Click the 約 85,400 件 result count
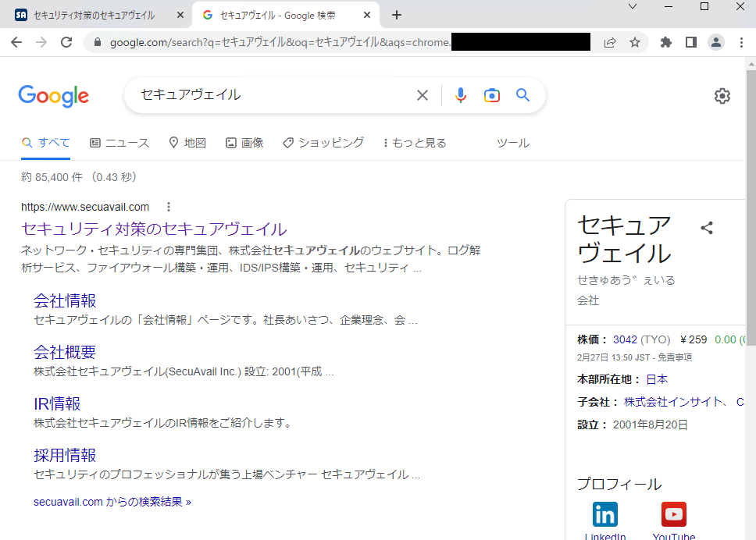Viewport: 756px width, 540px height. click(x=52, y=177)
